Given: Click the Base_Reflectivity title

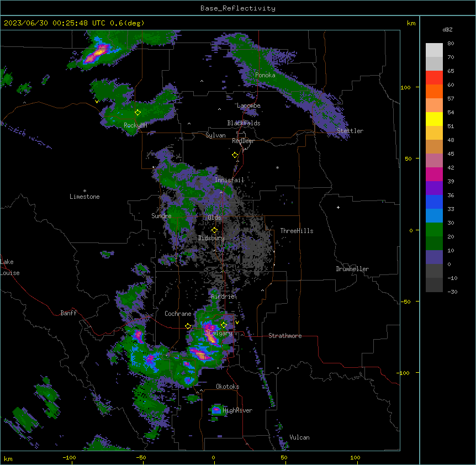Looking at the screenshot, I should pos(238,8).
